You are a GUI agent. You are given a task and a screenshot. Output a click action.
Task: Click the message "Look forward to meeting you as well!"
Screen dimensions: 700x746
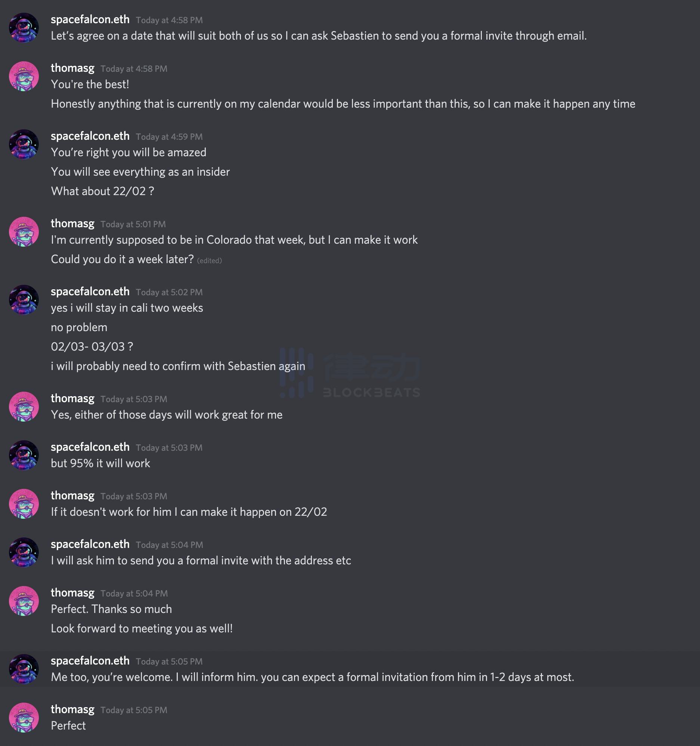[142, 629]
